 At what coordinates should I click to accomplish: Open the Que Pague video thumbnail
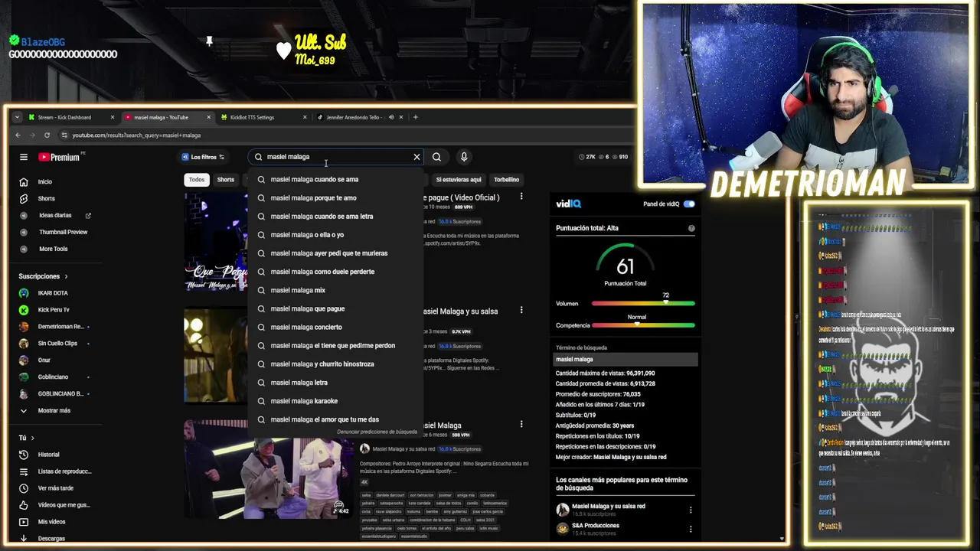[x=216, y=242]
